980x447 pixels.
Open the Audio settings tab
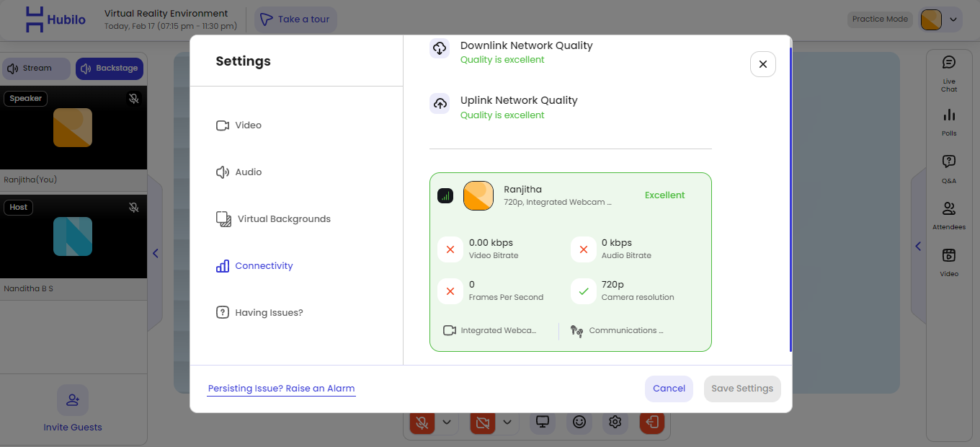point(239,172)
